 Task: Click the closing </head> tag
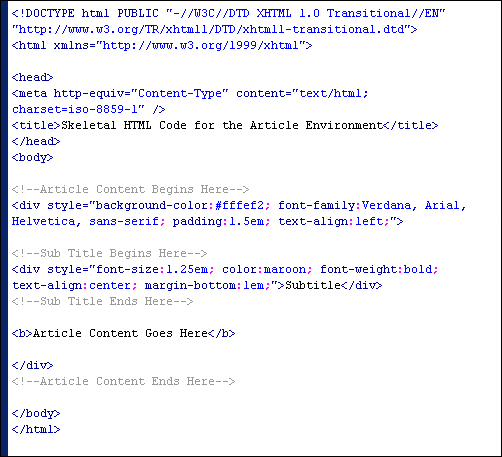pyautogui.click(x=36, y=141)
